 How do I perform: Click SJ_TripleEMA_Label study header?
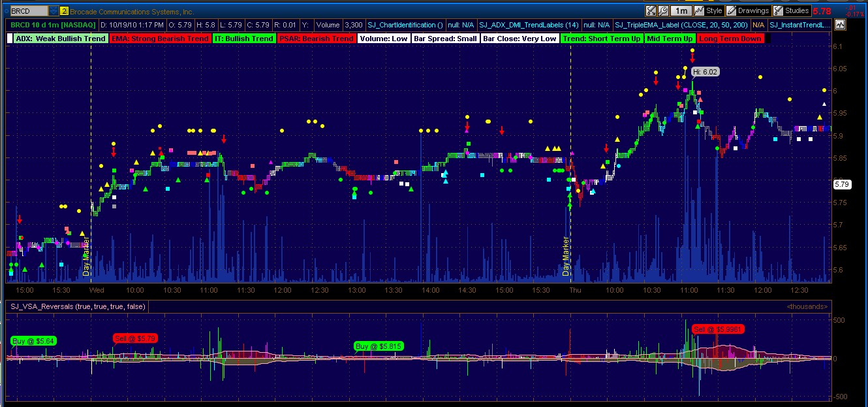(681, 25)
